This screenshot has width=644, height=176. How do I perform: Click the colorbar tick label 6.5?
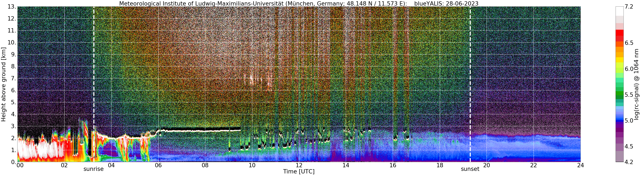[x=629, y=43]
